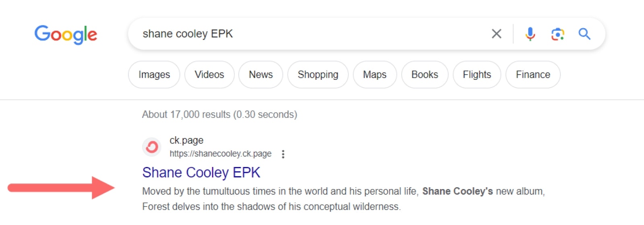Open the Maps filter

tap(375, 75)
